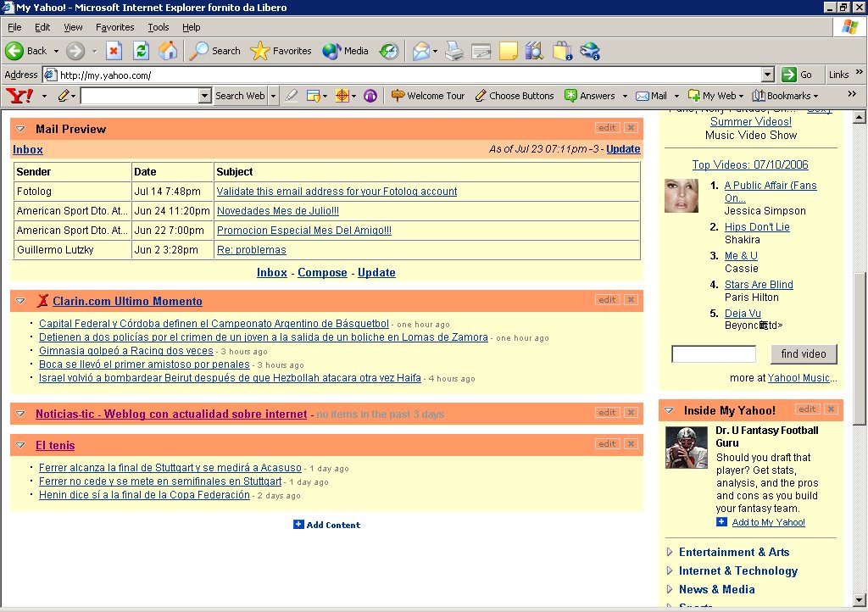Open Welcome Tour signpost button

coord(428,96)
